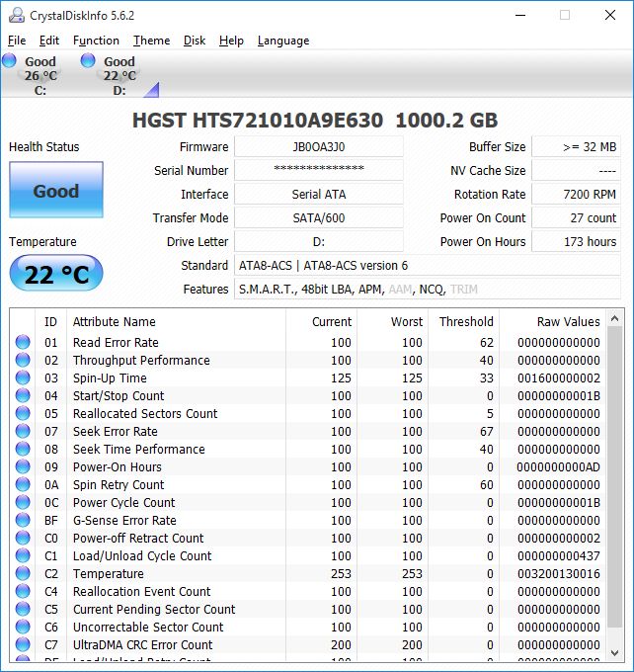Screen dimensions: 634x672
Task: Click threshold value 67 for Seek Error Rate
Action: click(487, 431)
